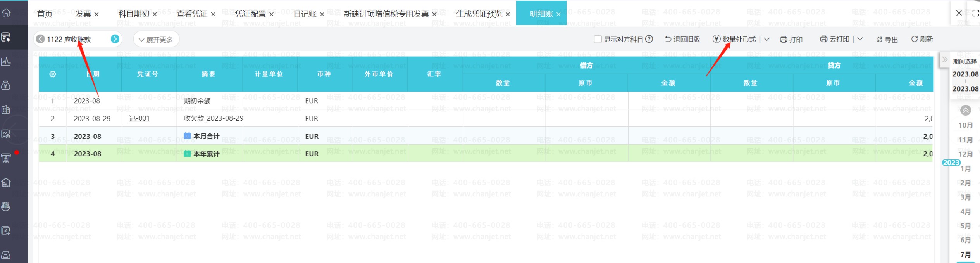Open the 数量外币式 format dropdown arrow
This screenshot has width=980, height=263.
click(766, 39)
